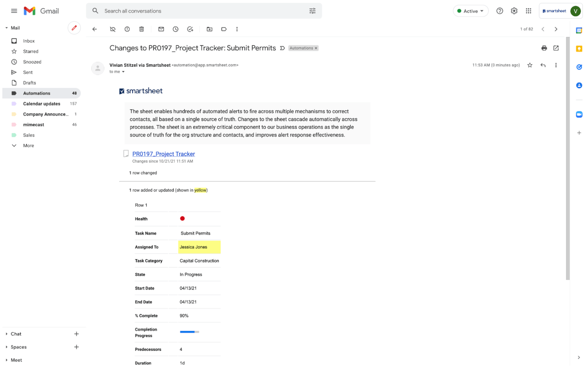Mark the email as unread
Screen dimensions: 588x368
(x=161, y=29)
